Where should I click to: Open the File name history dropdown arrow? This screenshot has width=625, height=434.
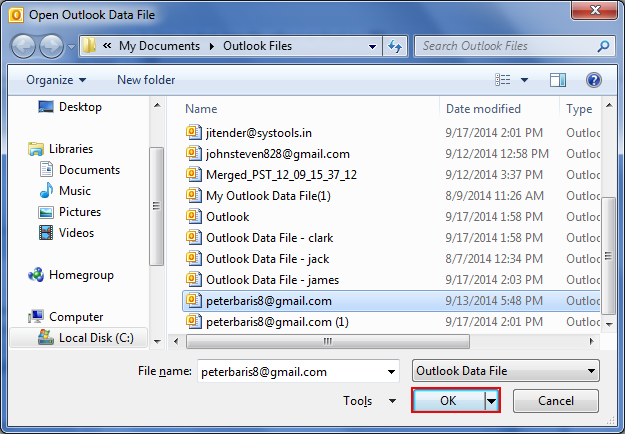click(x=391, y=372)
